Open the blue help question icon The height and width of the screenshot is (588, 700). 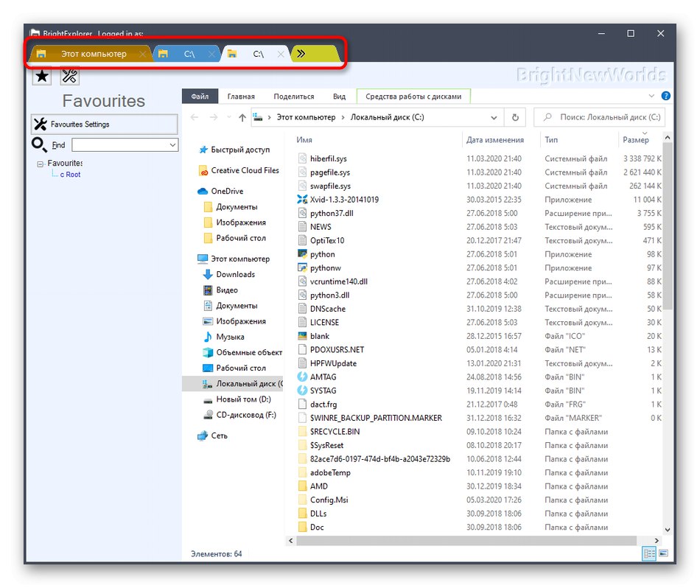pyautogui.click(x=665, y=96)
